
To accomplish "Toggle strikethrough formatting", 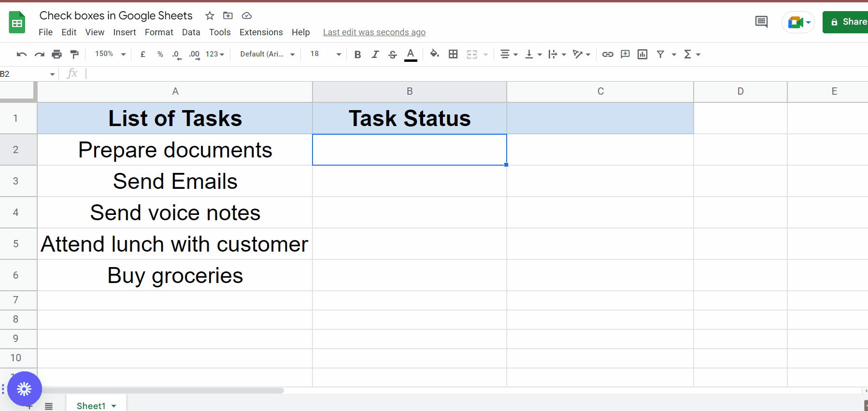I will [x=393, y=54].
